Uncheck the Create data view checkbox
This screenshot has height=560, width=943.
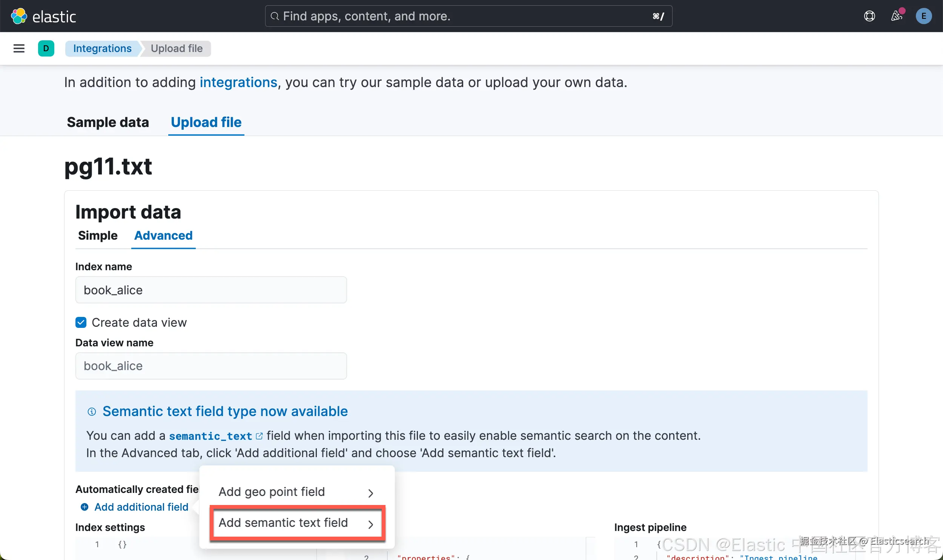click(81, 322)
